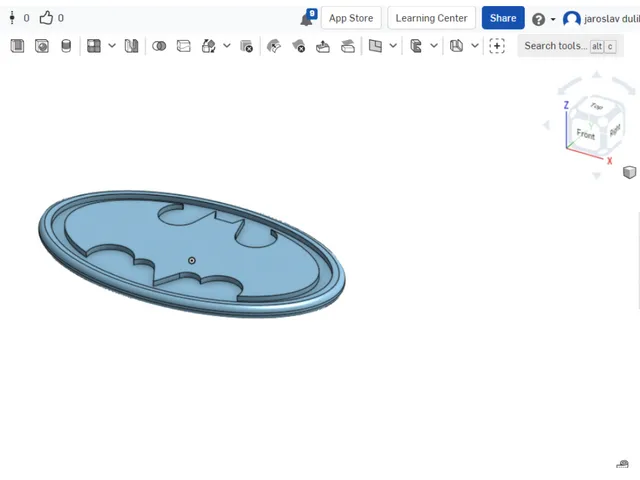The height and width of the screenshot is (480, 640).
Task: Select the Replace face tool icon
Action: (348, 46)
